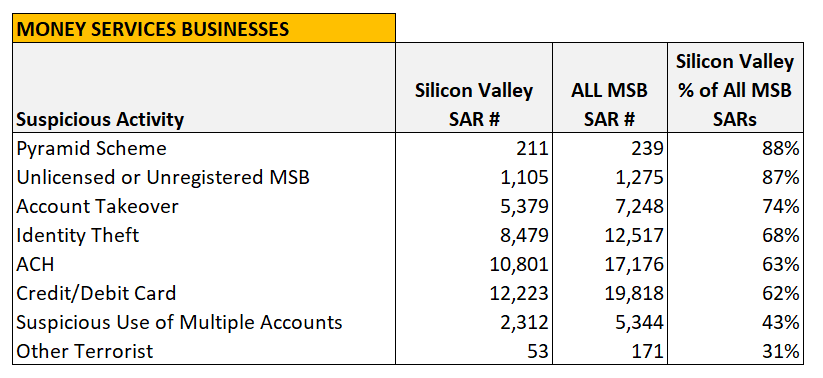The height and width of the screenshot is (378, 823).
Task: Select the Silicon Valley SAR # header
Action: pyautogui.click(x=474, y=88)
